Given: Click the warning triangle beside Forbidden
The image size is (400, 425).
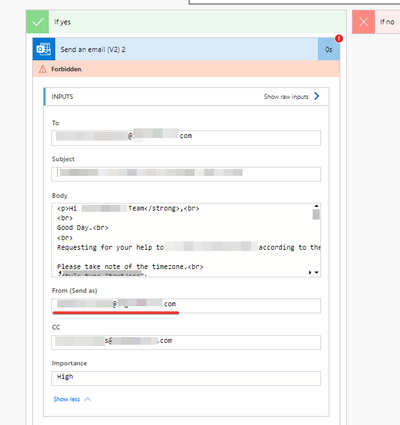Looking at the screenshot, I should [x=43, y=69].
